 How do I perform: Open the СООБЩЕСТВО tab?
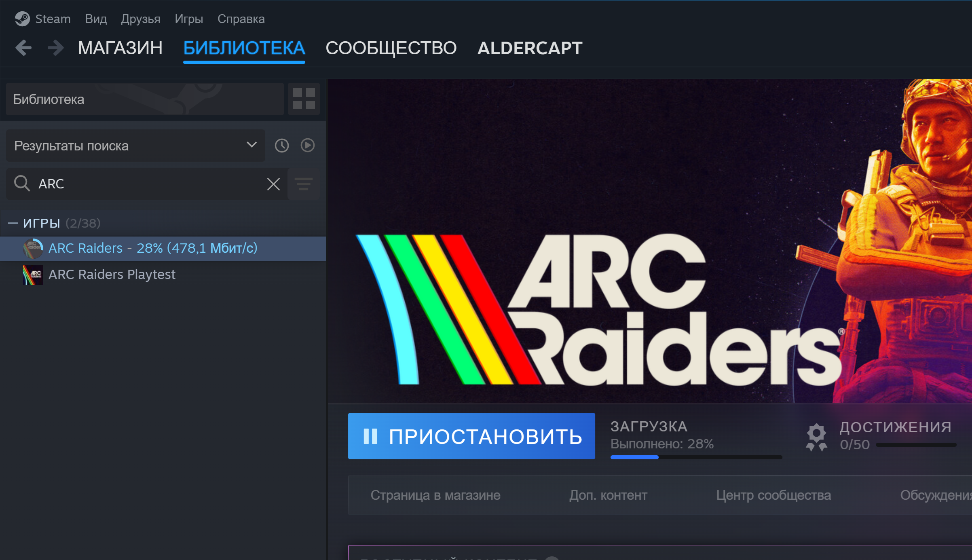tap(391, 48)
